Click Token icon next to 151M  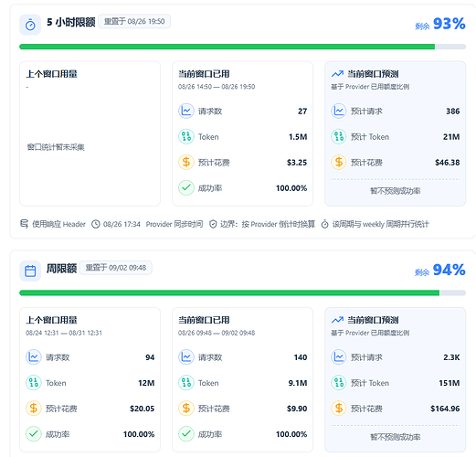339,383
